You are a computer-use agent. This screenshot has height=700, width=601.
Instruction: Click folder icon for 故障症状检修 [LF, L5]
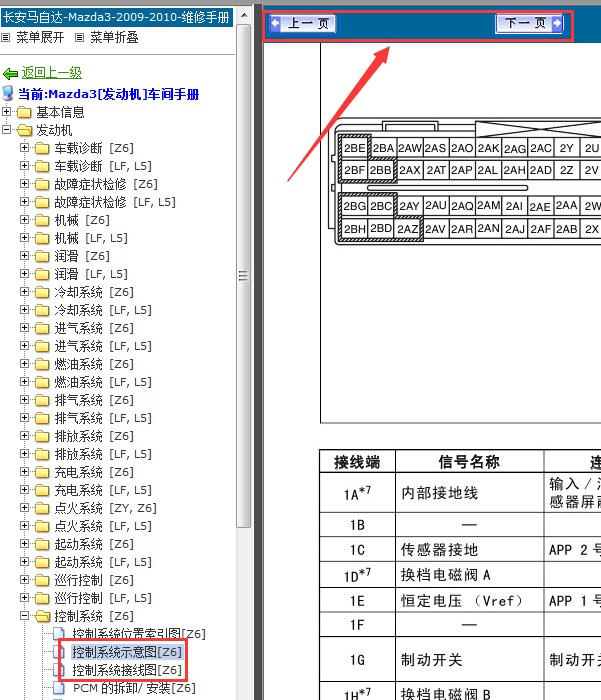(42, 202)
